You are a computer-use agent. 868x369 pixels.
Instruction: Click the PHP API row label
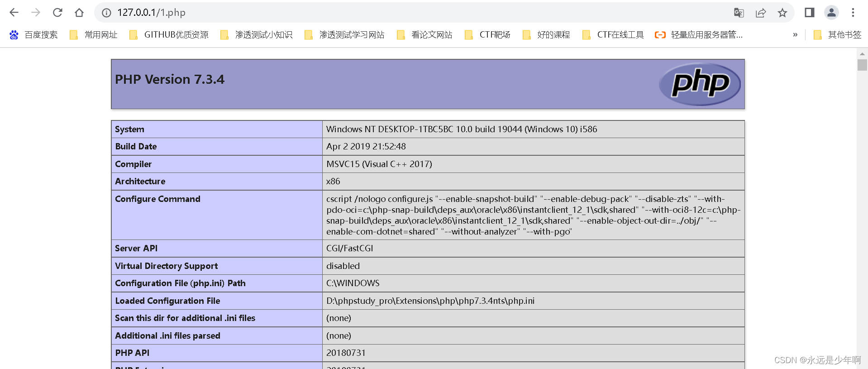coord(132,353)
